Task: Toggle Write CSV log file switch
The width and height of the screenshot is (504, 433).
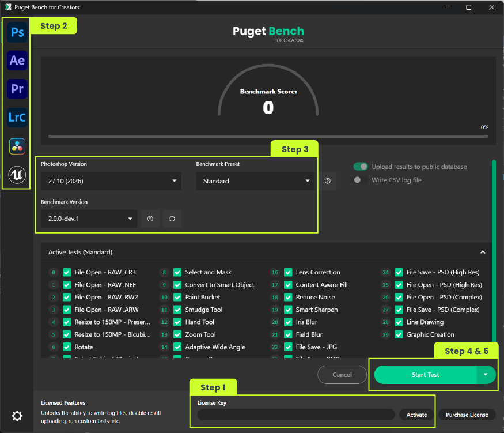Action: click(x=361, y=180)
